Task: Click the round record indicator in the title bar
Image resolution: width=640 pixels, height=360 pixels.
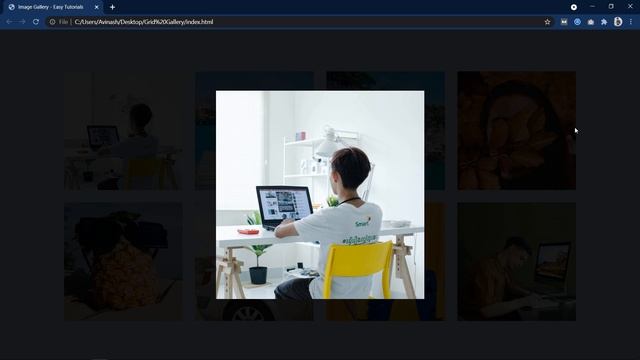Action: [x=574, y=7]
